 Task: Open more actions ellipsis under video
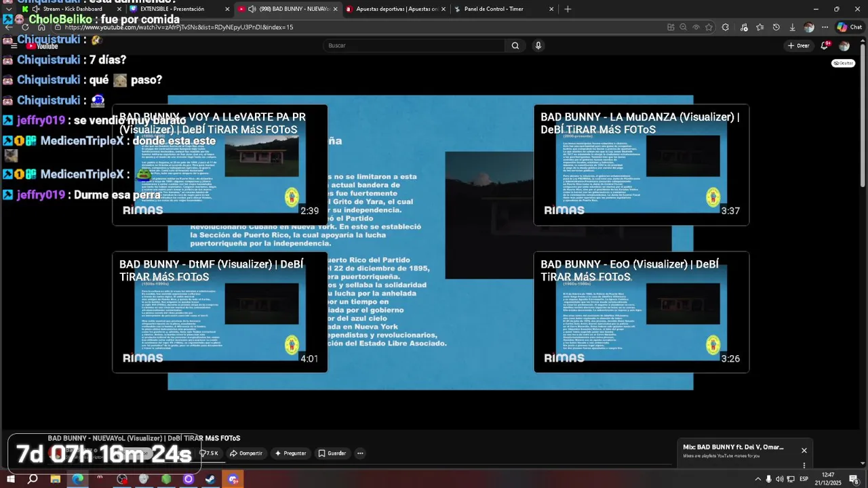pos(360,453)
